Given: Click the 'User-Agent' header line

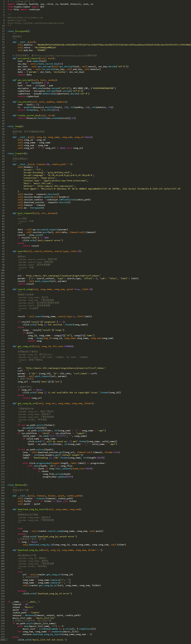Looking at the screenshot, I should click(102, 189).
